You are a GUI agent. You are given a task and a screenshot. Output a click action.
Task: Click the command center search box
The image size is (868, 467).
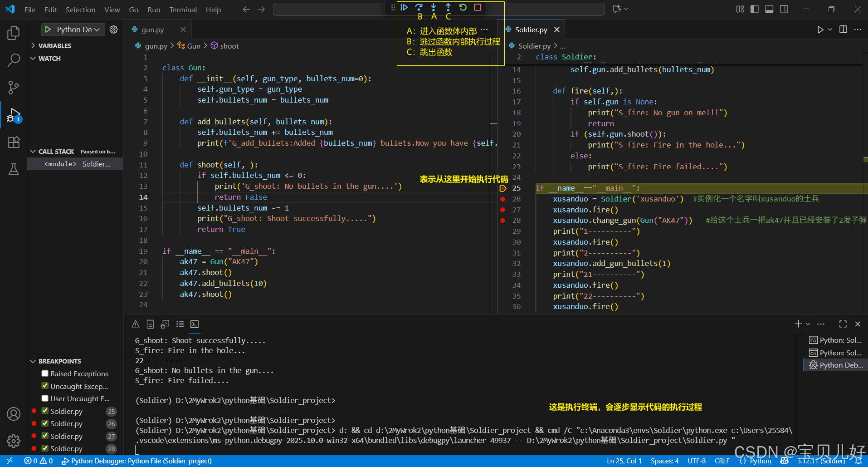pos(439,9)
